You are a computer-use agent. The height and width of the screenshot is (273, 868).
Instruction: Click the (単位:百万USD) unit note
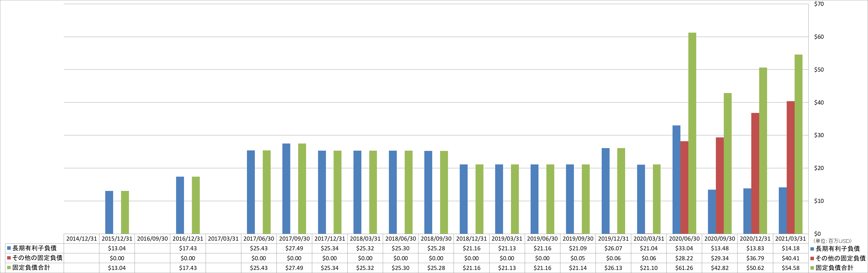pyautogui.click(x=832, y=241)
